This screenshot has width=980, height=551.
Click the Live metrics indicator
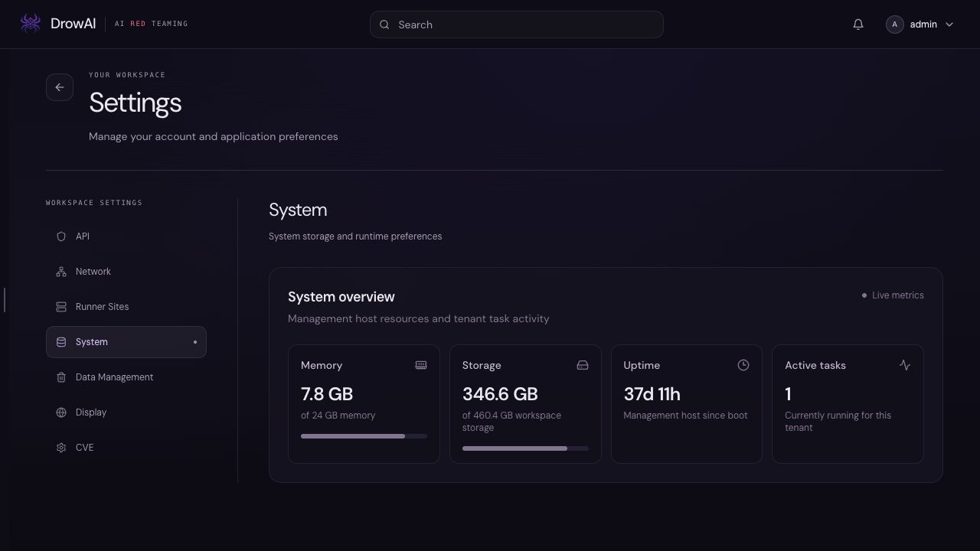tap(893, 295)
